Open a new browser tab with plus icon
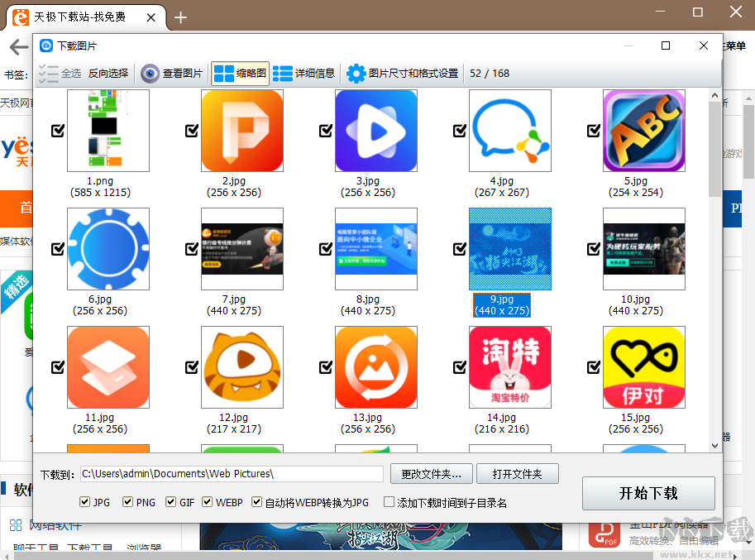Image resolution: width=755 pixels, height=560 pixels. (x=180, y=16)
